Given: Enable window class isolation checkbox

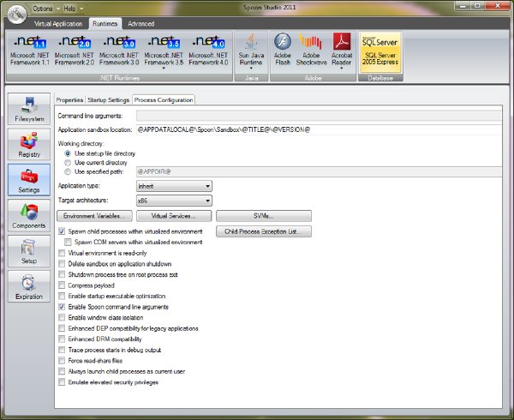Looking at the screenshot, I should [x=62, y=318].
